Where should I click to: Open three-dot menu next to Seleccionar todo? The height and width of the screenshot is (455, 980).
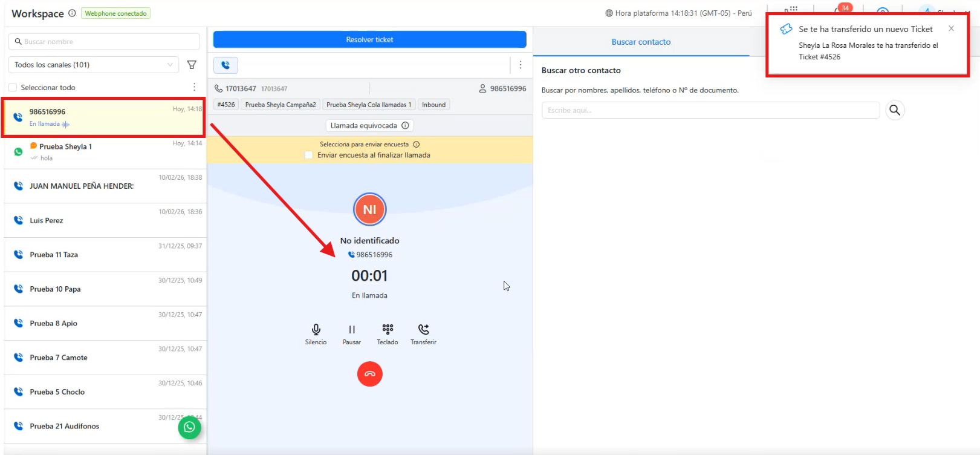click(x=194, y=87)
